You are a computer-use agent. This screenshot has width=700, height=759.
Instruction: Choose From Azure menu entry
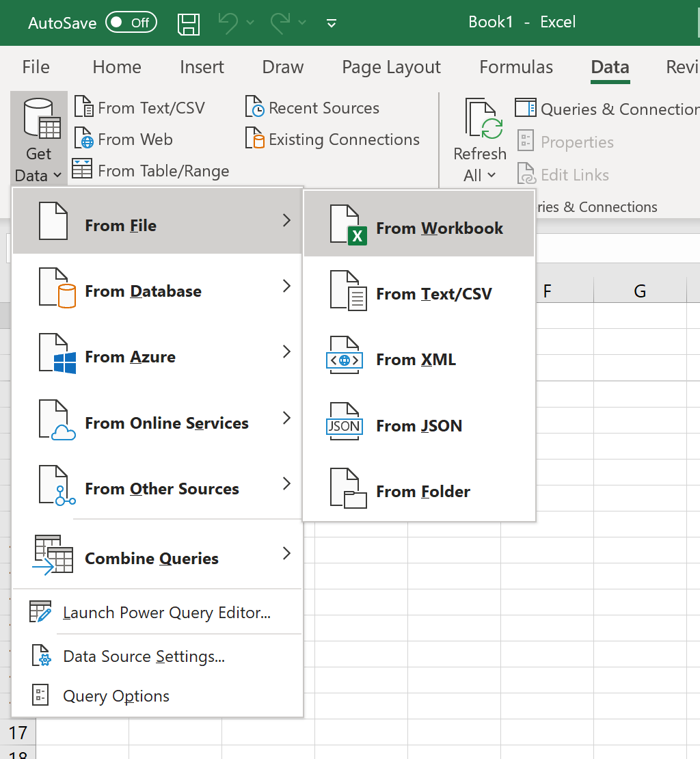(157, 353)
